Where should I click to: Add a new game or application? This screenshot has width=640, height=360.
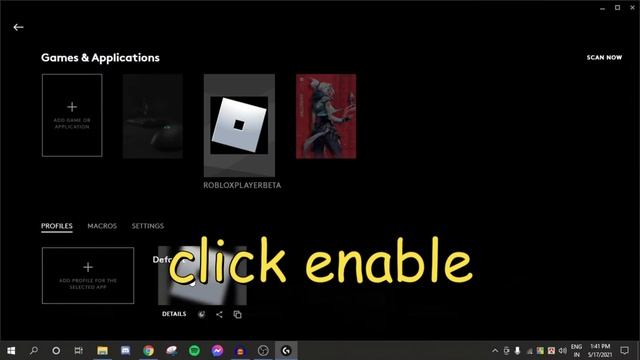(x=72, y=115)
